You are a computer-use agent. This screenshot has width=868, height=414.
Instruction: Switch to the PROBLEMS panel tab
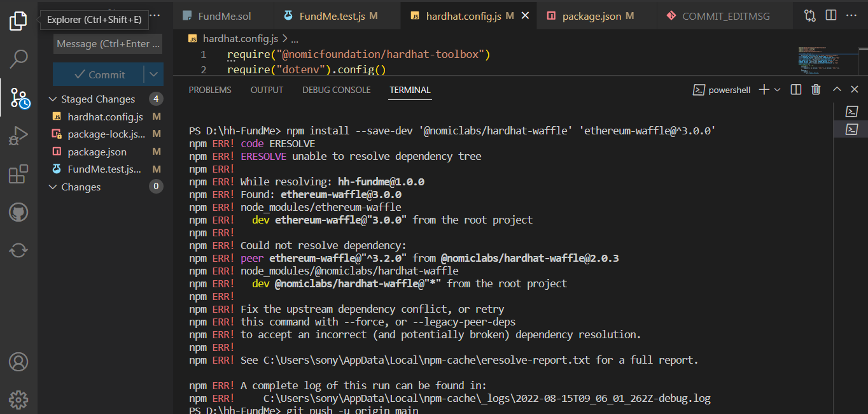[x=210, y=90]
